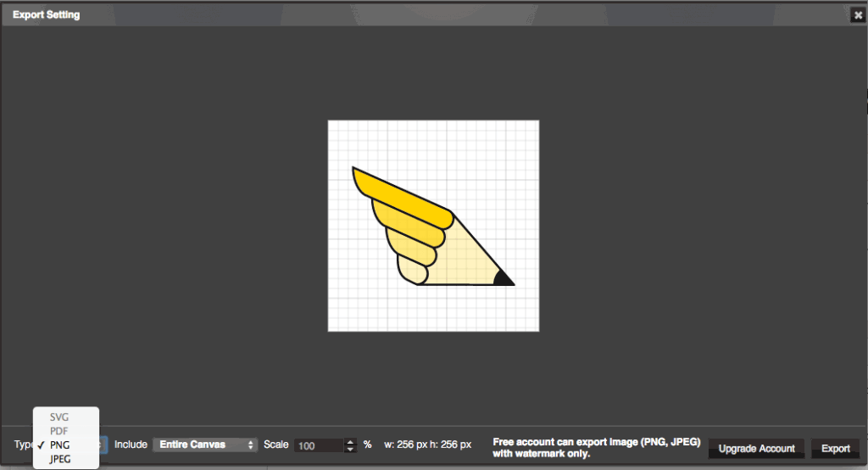Screen dimensions: 868x470
Task: Decrease scale with the down stepper arrow
Action: point(350,449)
